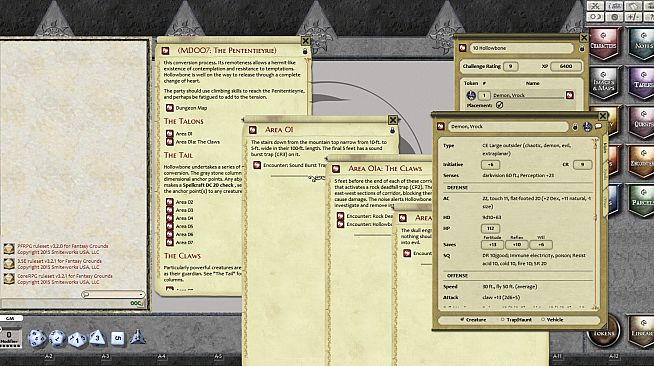
Task: Open the Tokens sidebar panel
Action: [605, 332]
